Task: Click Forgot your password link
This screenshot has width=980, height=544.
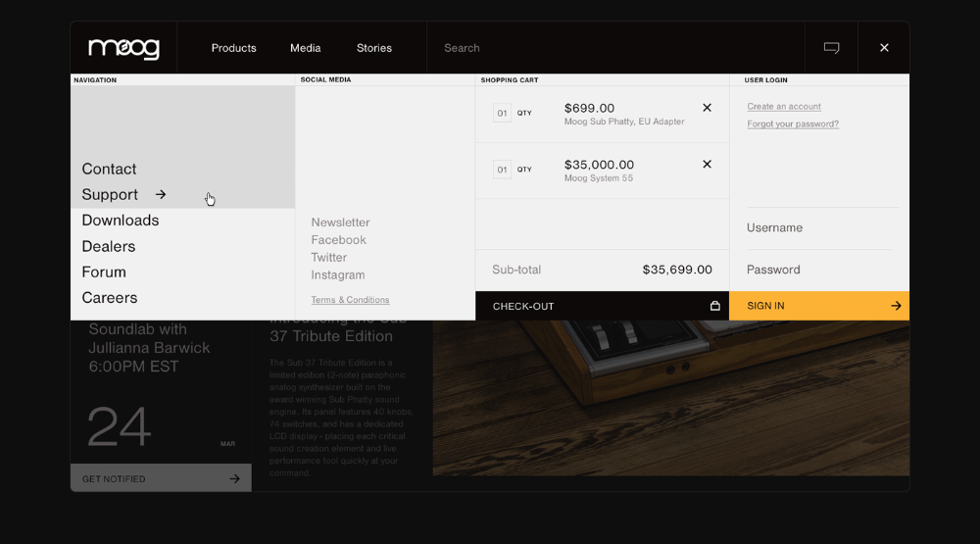Action: click(793, 124)
